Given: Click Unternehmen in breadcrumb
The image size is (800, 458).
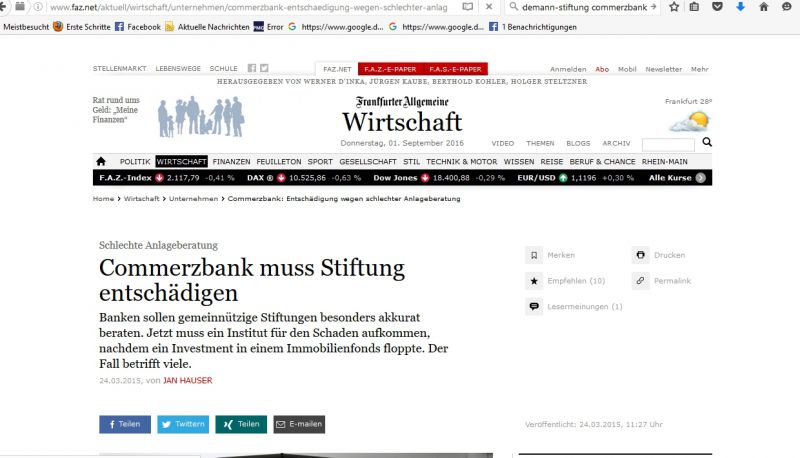Looking at the screenshot, I should (193, 198).
